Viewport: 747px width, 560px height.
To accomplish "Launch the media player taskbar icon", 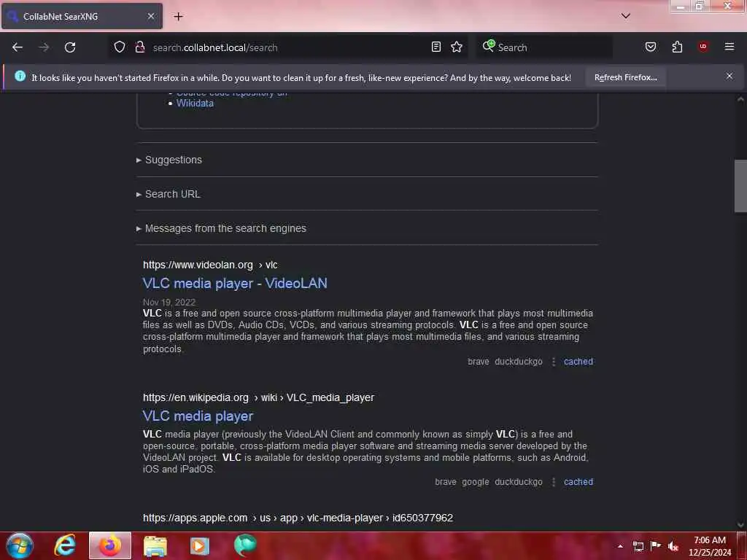I will click(x=200, y=545).
